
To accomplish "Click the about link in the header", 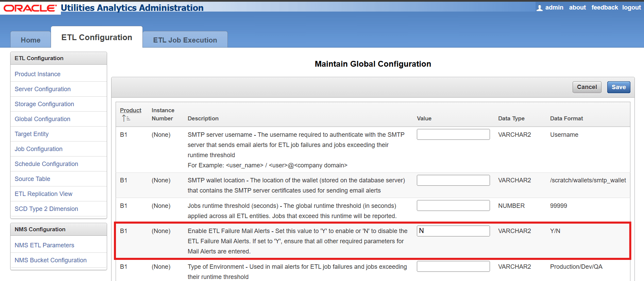I will (x=577, y=7).
